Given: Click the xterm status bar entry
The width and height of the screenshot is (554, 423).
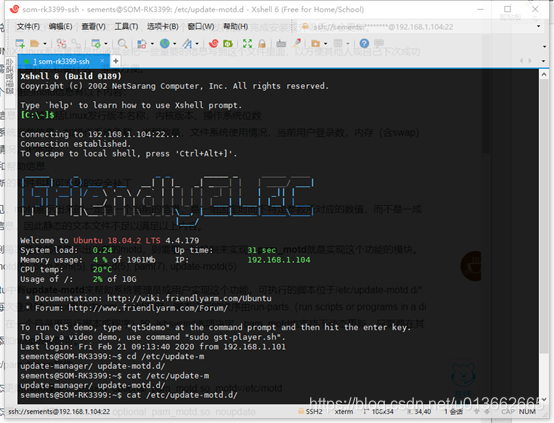Looking at the screenshot, I should (344, 411).
